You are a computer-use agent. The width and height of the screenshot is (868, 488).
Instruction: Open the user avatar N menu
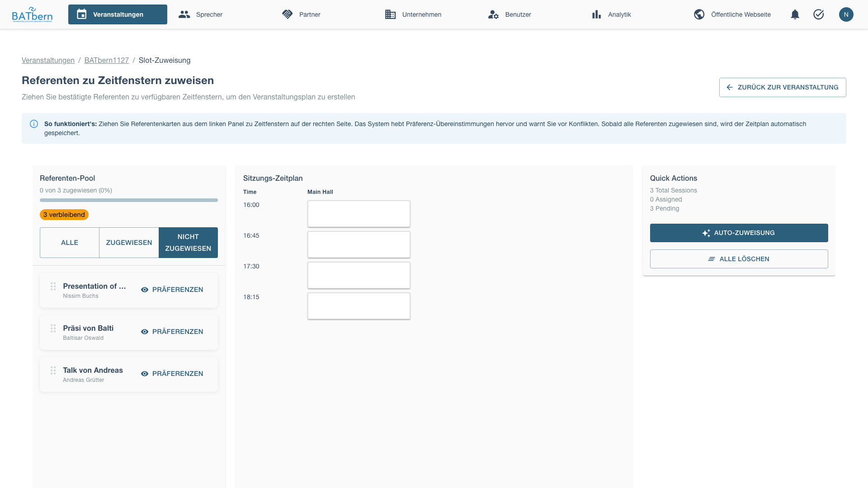point(846,14)
